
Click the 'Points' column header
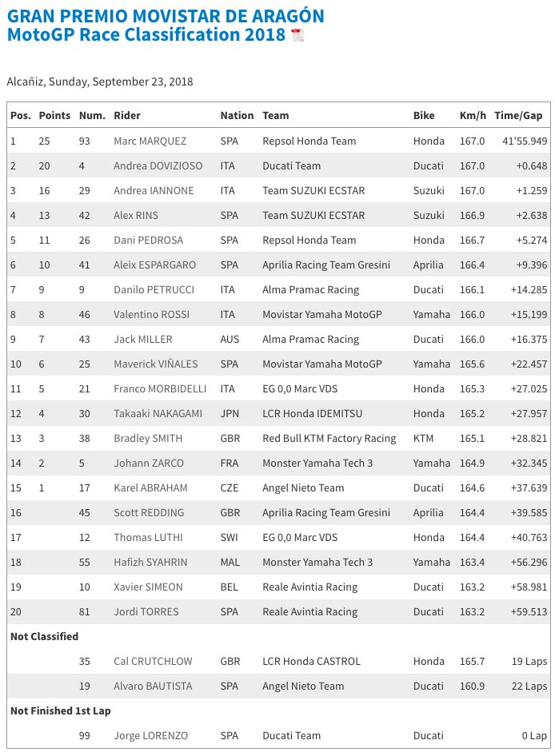54,115
